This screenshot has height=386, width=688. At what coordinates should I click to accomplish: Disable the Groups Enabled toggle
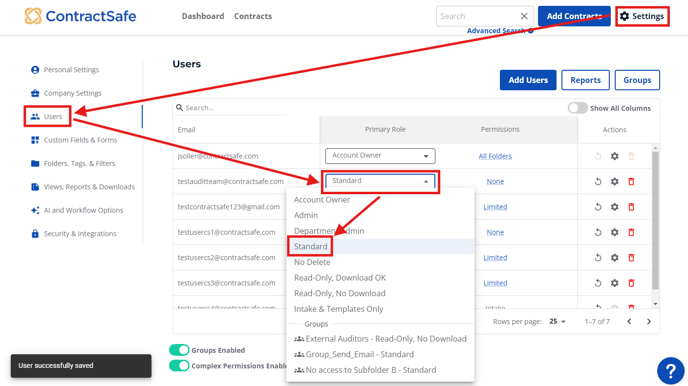[x=179, y=350]
